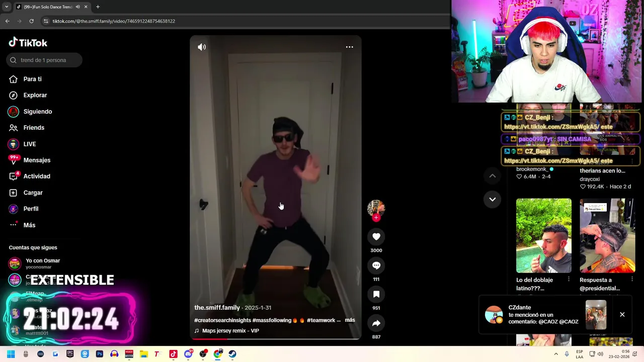
Task: Open options for 'Respuesta a @presidential' card
Action: click(x=632, y=279)
